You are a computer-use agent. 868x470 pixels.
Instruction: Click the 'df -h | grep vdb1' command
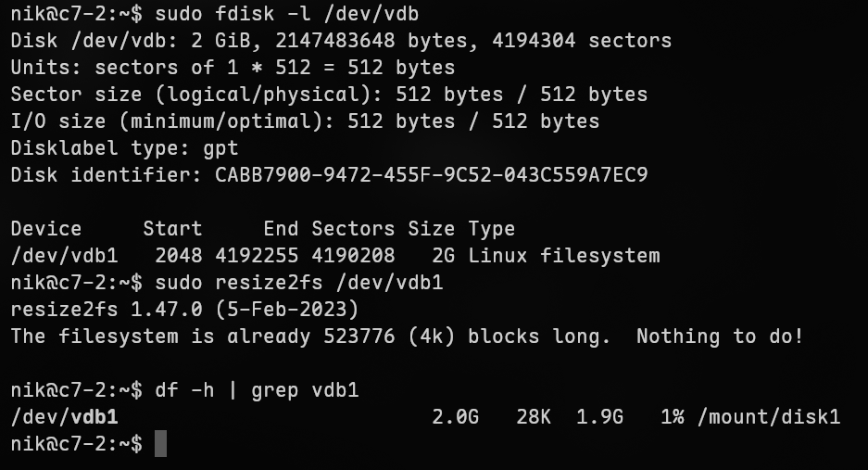coord(257,390)
